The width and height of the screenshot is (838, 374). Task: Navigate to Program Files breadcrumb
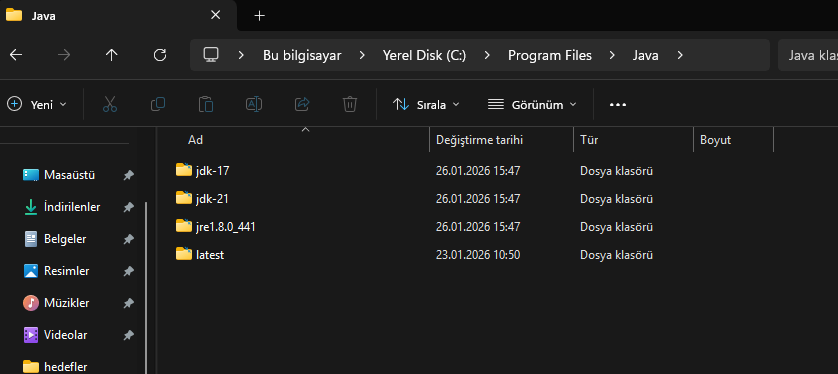550,55
